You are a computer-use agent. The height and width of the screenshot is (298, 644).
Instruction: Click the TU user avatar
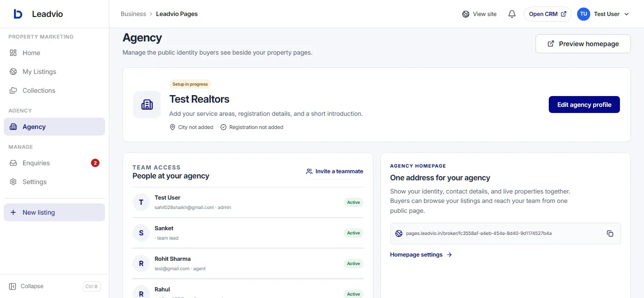click(x=584, y=14)
